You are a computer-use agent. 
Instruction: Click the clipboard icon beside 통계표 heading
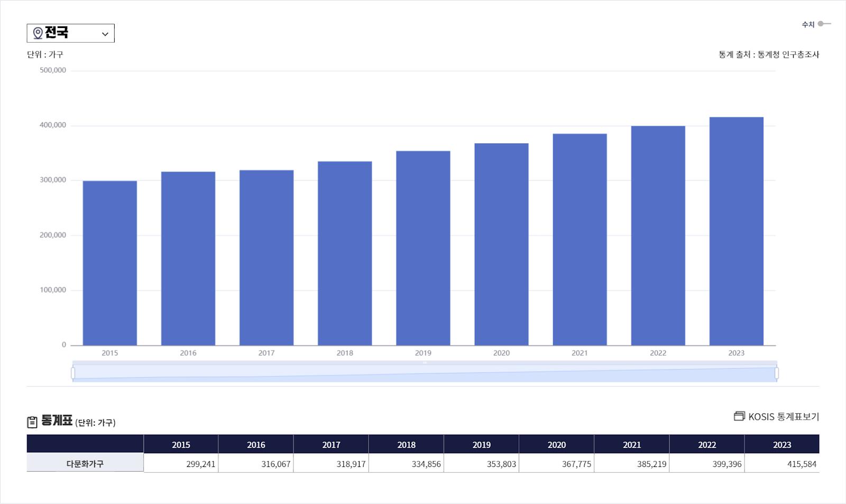pyautogui.click(x=32, y=422)
